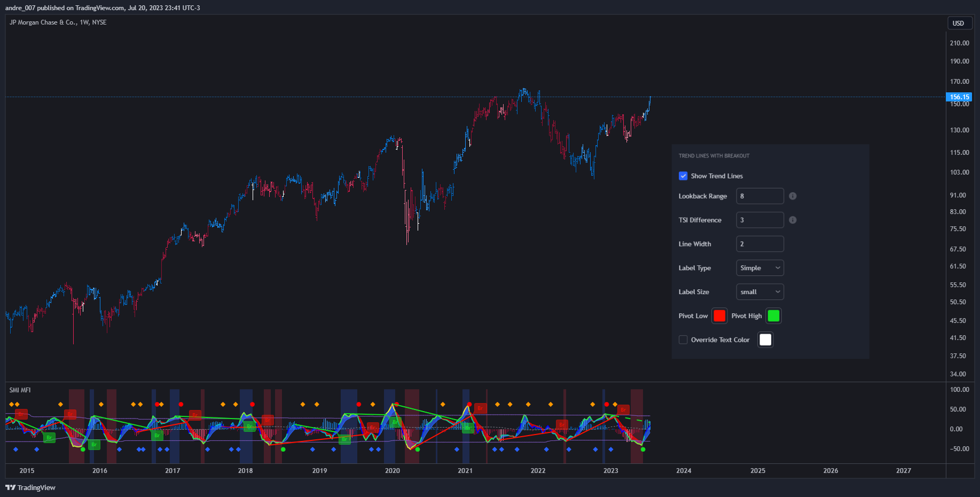Screen dimensions: 980x497
Task: Click the −50.00 indicator scale label
Action: (x=960, y=449)
